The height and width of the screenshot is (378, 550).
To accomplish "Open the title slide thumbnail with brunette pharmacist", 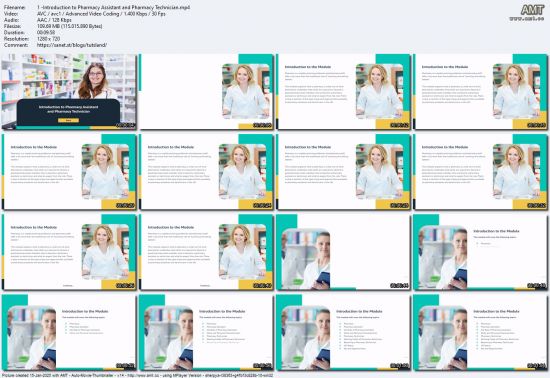I will pos(69,92).
